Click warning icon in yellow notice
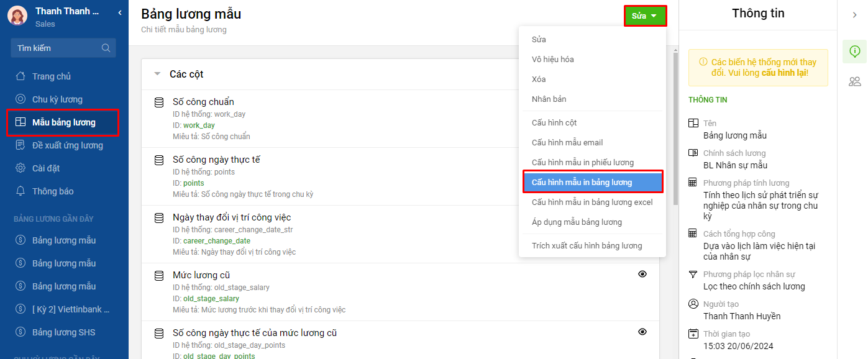This screenshot has height=359, width=868. pyautogui.click(x=703, y=62)
